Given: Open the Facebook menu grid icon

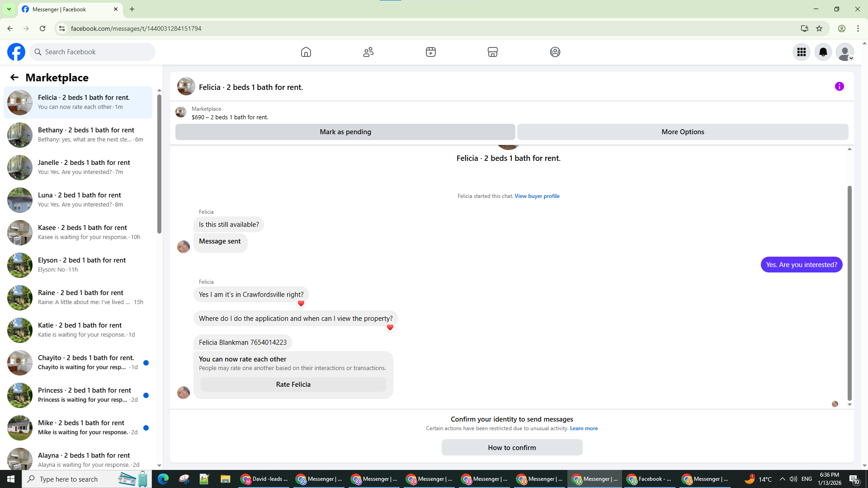Looking at the screenshot, I should click(x=802, y=52).
